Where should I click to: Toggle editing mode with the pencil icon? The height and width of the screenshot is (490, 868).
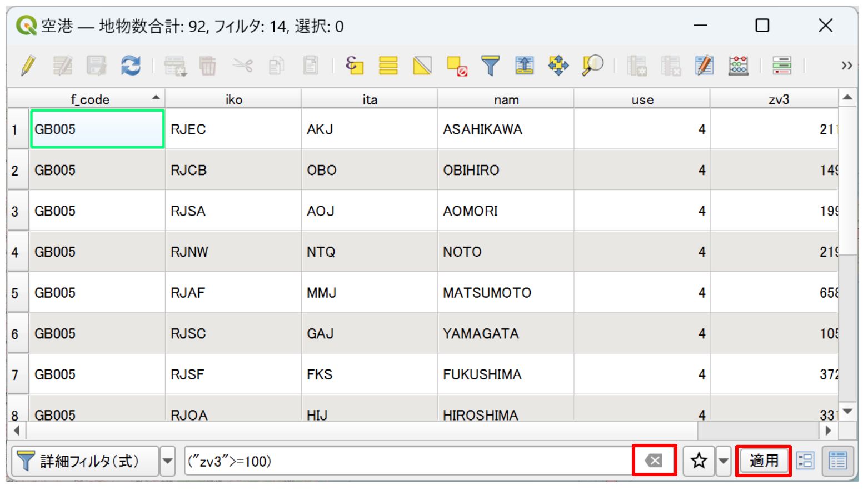pyautogui.click(x=28, y=66)
